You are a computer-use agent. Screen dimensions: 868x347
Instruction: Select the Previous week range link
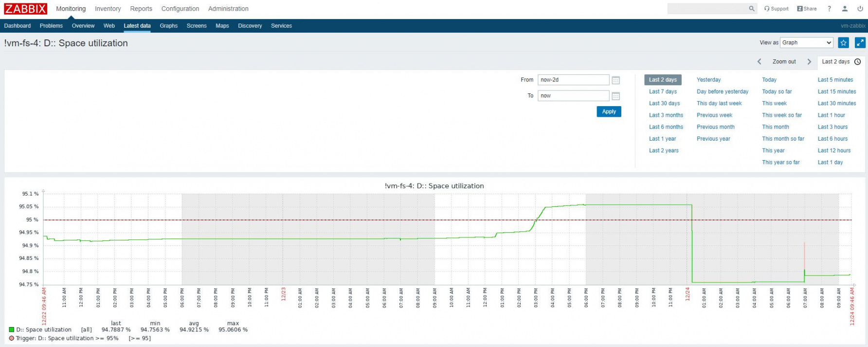(x=714, y=115)
